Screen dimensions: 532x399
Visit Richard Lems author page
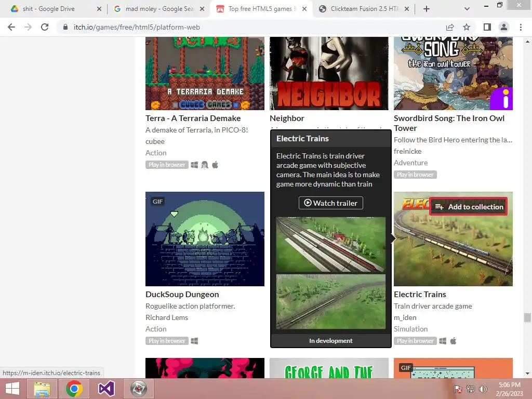(167, 317)
